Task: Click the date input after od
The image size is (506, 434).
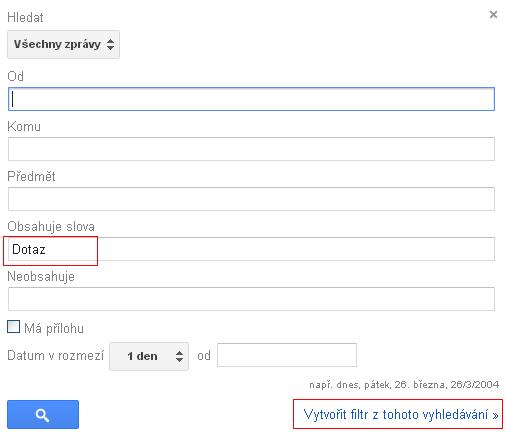Action: pyautogui.click(x=287, y=355)
